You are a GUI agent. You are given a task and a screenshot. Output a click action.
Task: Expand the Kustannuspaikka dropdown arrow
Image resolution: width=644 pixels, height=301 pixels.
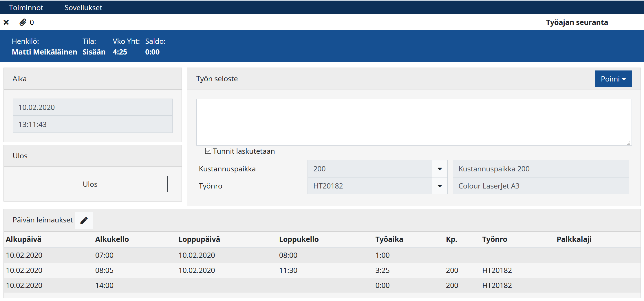click(440, 169)
